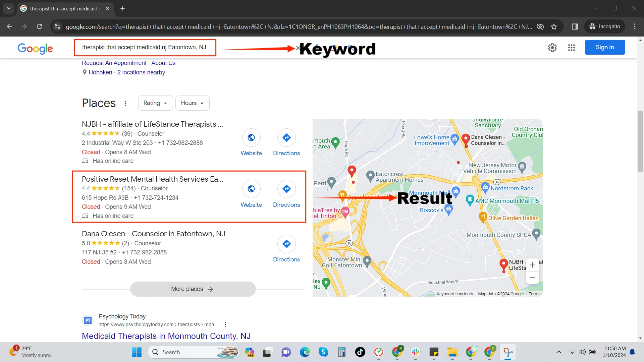Image resolution: width=644 pixels, height=362 pixels.
Task: Open a new browser tab
Action: coord(123,8)
